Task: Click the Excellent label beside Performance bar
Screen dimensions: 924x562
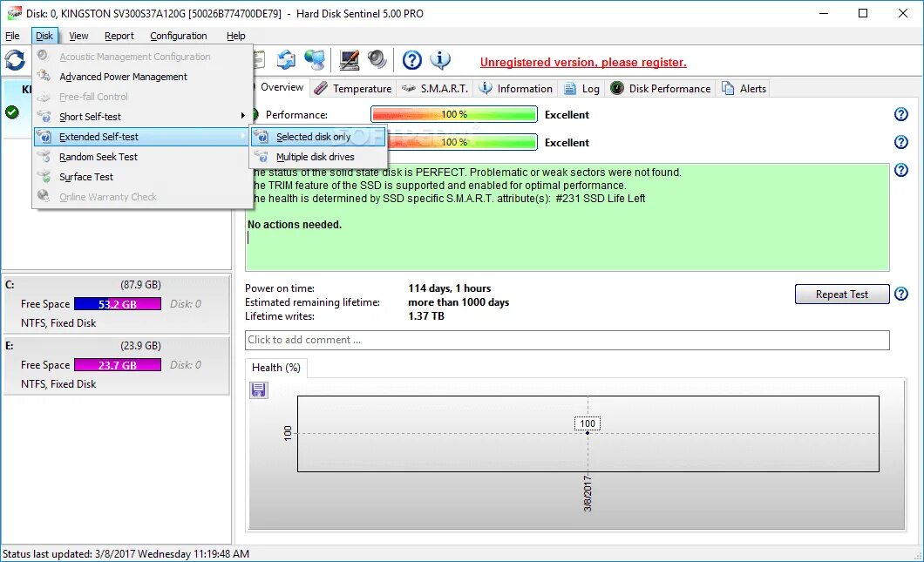Action: click(567, 115)
